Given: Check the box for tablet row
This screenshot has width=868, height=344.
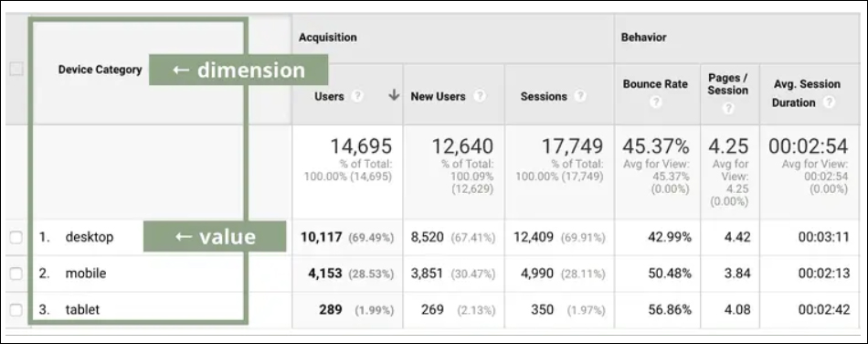Looking at the screenshot, I should 16,309.
